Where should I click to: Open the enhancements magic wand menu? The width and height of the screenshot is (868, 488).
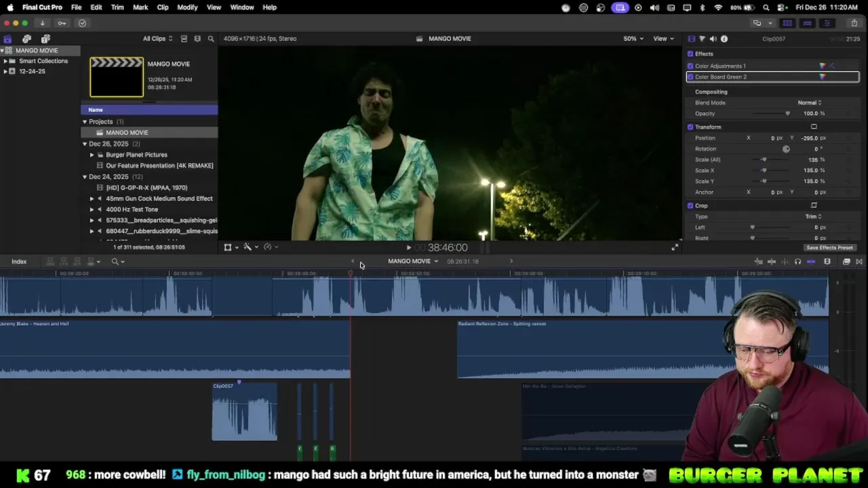250,247
